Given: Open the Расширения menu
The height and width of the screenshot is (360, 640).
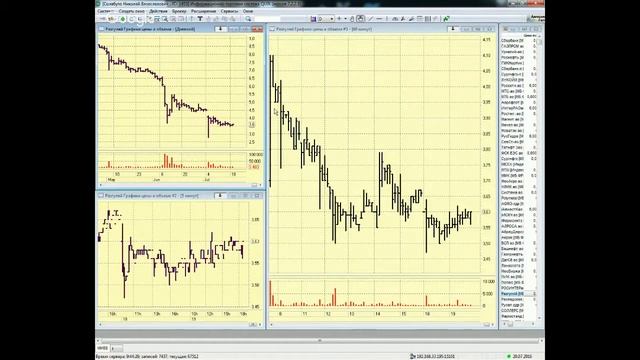Looking at the screenshot, I should click(203, 11).
